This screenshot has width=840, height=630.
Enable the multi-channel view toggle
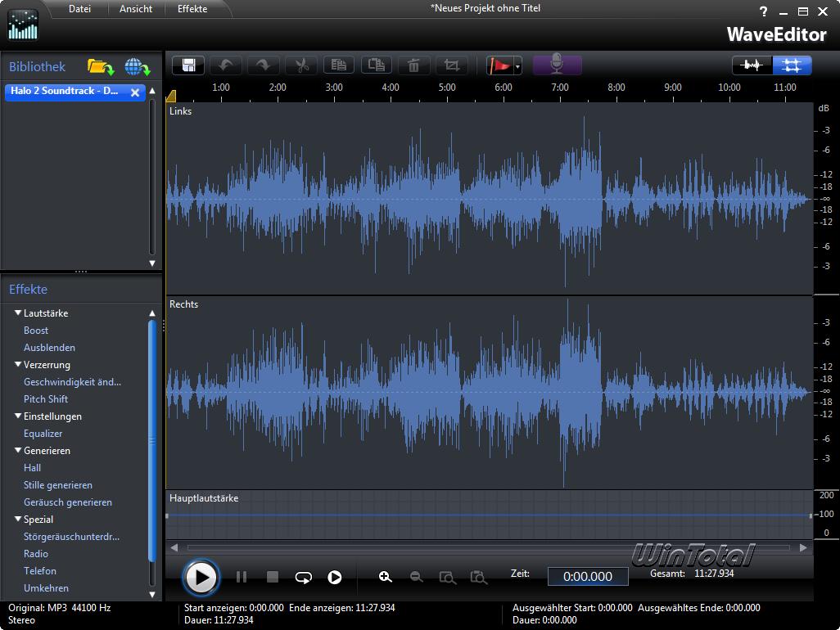[792, 65]
